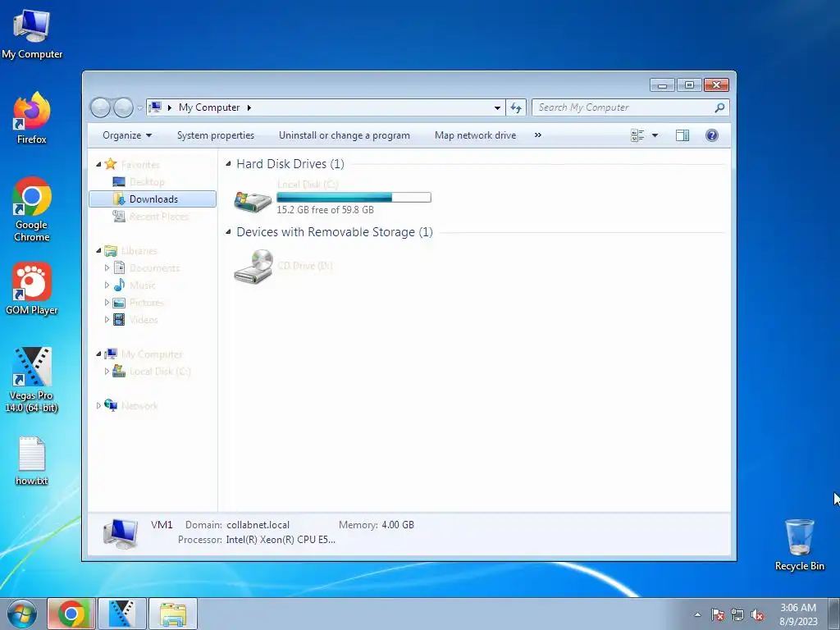Expand the Documents library node
Screen dimensions: 840x630
pos(107,268)
